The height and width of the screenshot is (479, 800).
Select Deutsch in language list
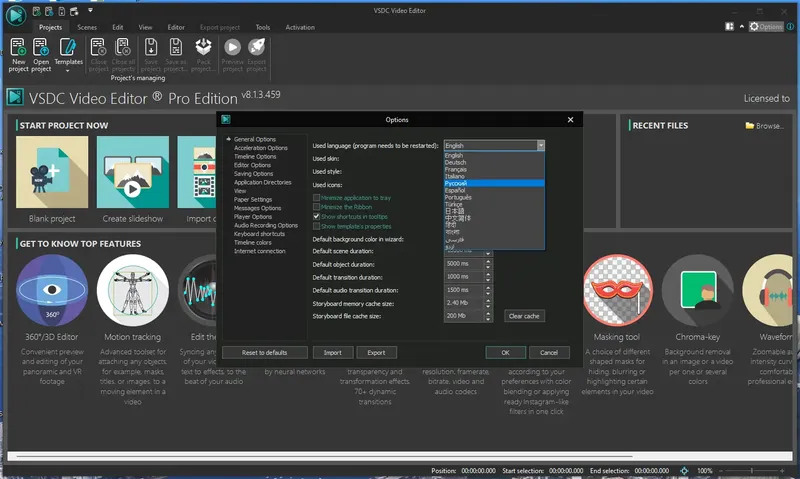[494, 162]
